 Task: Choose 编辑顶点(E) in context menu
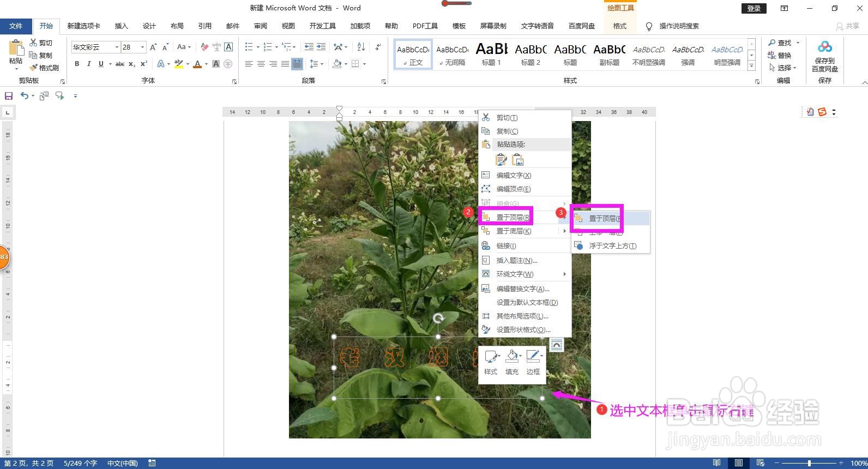coord(525,189)
